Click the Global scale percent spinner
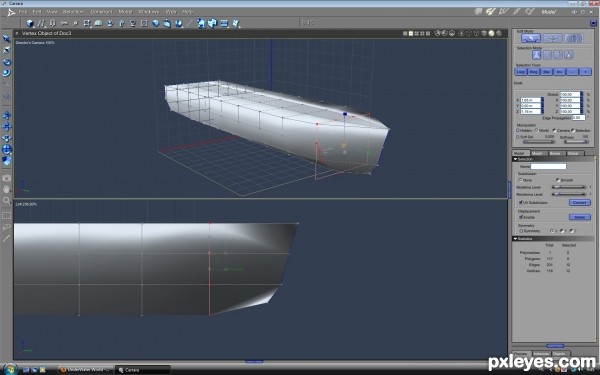This screenshot has height=375, width=600. [x=582, y=94]
